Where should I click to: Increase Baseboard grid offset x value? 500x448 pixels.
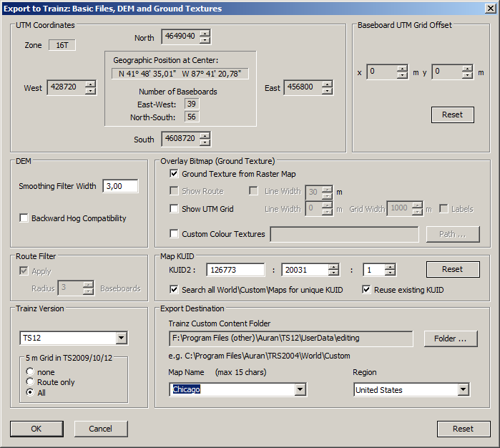403,69
